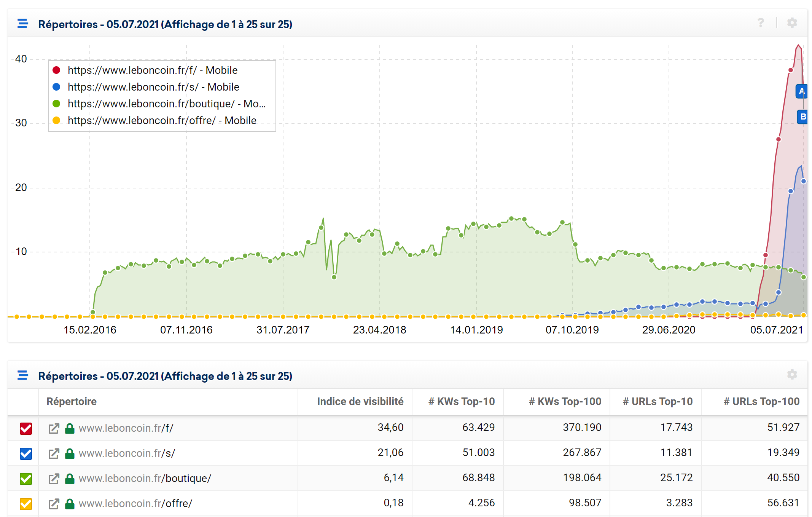
Task: Click visibility value 0,18
Action: tap(393, 503)
